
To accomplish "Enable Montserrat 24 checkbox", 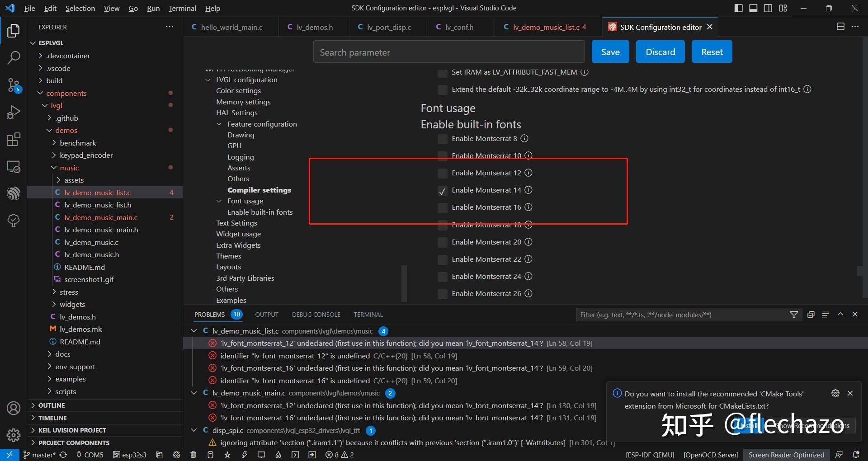I will (443, 277).
